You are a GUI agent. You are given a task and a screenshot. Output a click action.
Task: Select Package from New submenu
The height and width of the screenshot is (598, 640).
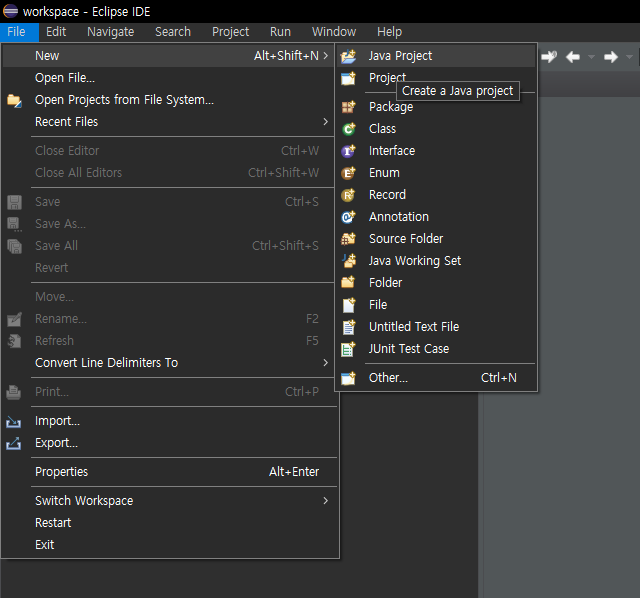[436, 107]
